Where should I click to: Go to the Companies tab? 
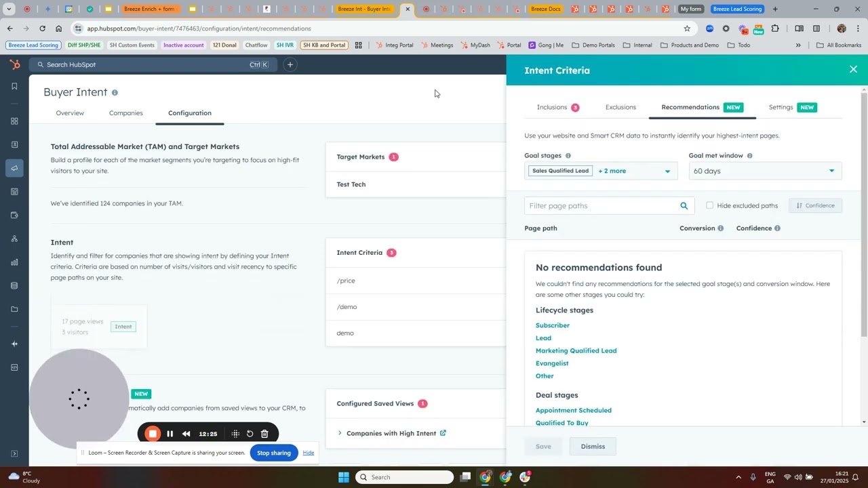coord(126,113)
